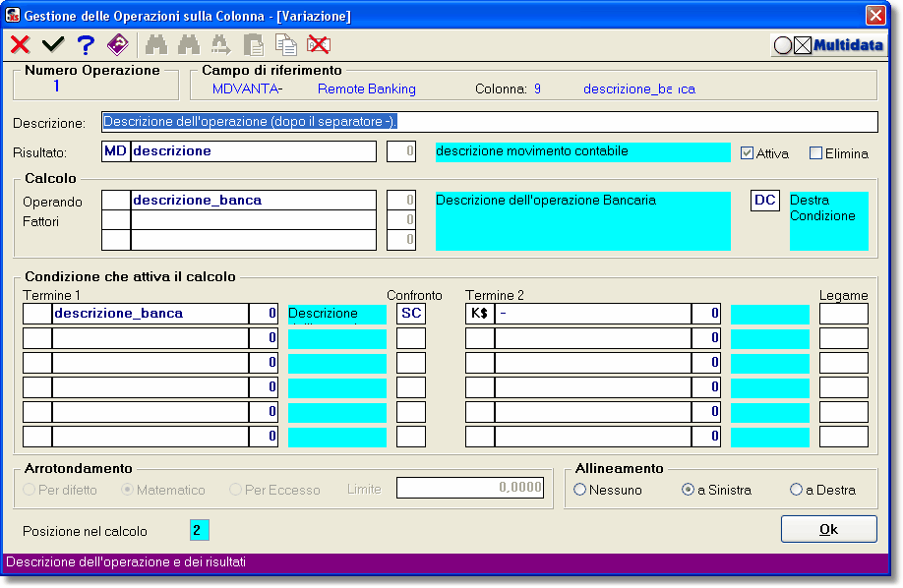
Task: Click the Operando field containing descrizione_banca
Action: coord(254,201)
